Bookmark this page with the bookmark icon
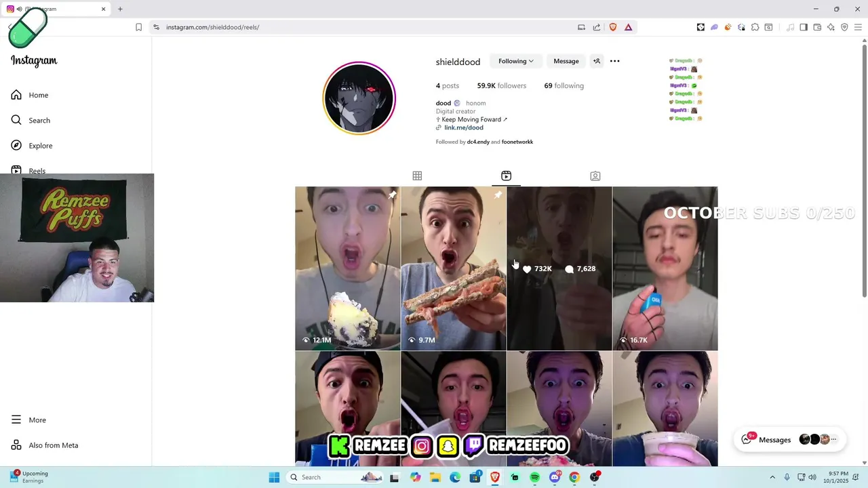Viewport: 868px width, 488px height. click(x=138, y=27)
